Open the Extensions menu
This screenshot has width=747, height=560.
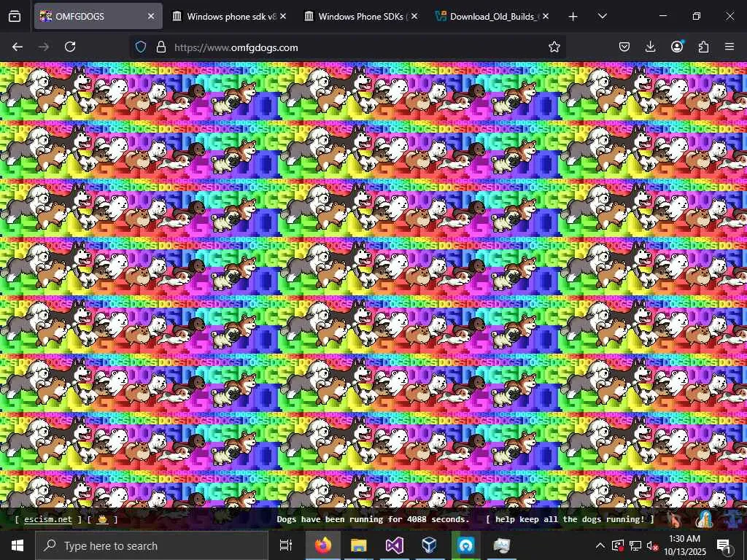point(703,47)
